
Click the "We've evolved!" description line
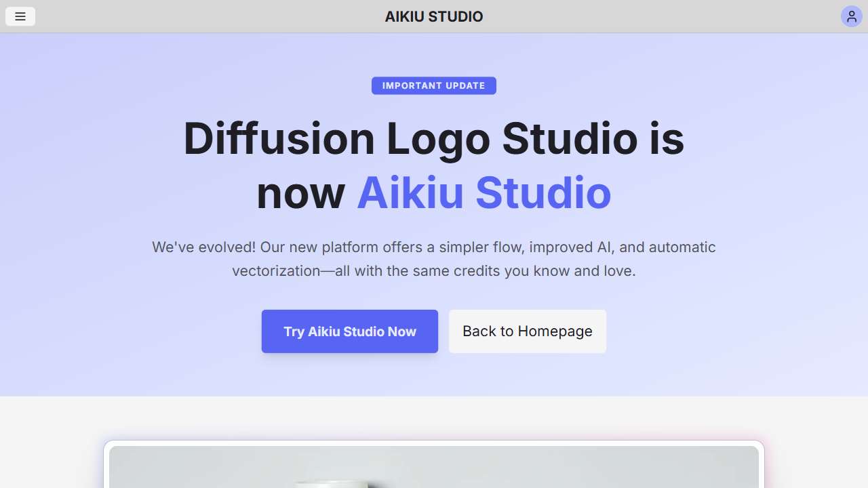coord(434,247)
